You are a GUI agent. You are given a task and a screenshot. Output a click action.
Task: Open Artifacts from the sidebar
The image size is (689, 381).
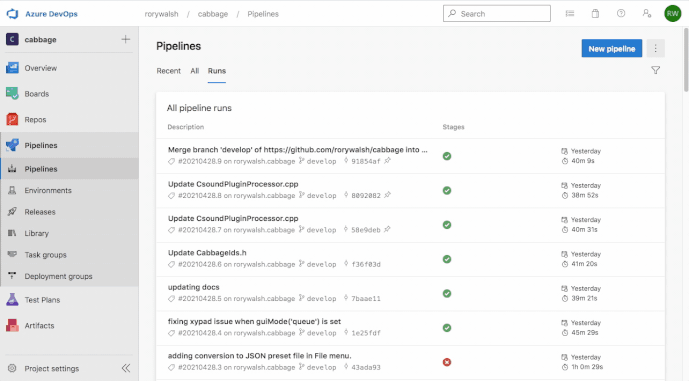(x=69, y=326)
